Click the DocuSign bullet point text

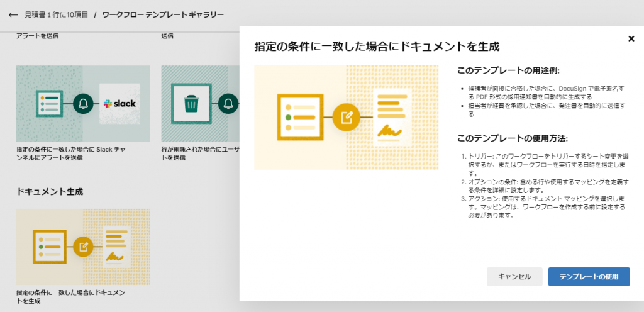pyautogui.click(x=547, y=92)
